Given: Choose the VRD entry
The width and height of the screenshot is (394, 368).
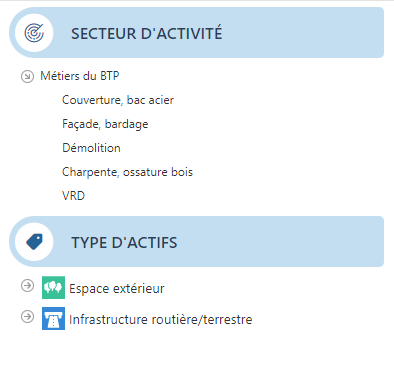Looking at the screenshot, I should pyautogui.click(x=73, y=196).
